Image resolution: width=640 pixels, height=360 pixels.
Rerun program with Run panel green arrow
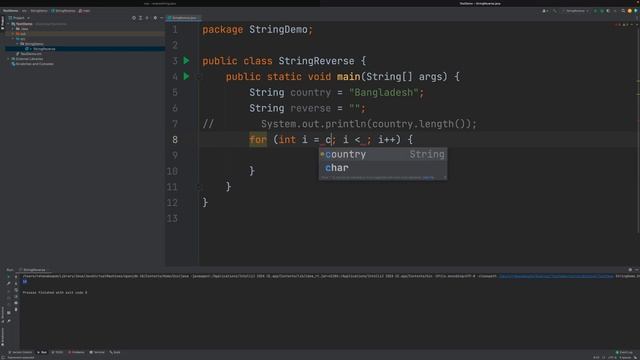pyautogui.click(x=9, y=277)
